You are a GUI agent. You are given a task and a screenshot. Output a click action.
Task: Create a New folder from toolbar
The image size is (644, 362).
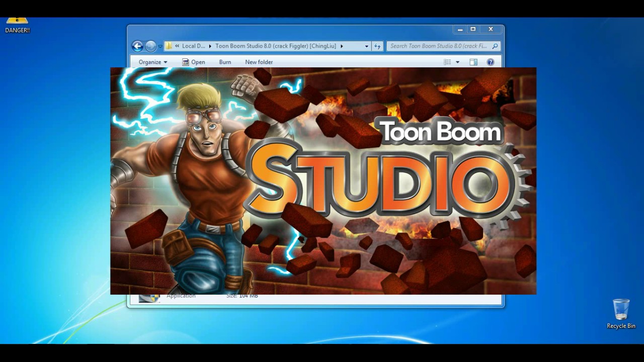(259, 62)
